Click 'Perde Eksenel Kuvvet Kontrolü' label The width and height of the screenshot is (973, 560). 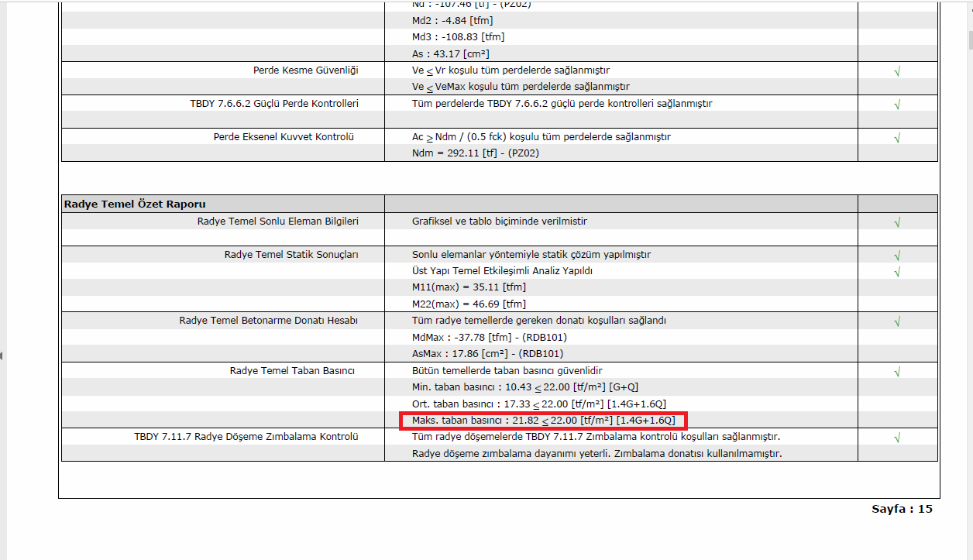click(284, 136)
